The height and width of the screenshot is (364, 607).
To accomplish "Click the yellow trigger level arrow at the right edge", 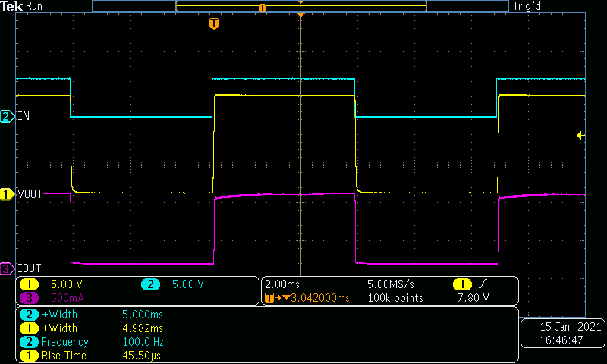I will (580, 136).
